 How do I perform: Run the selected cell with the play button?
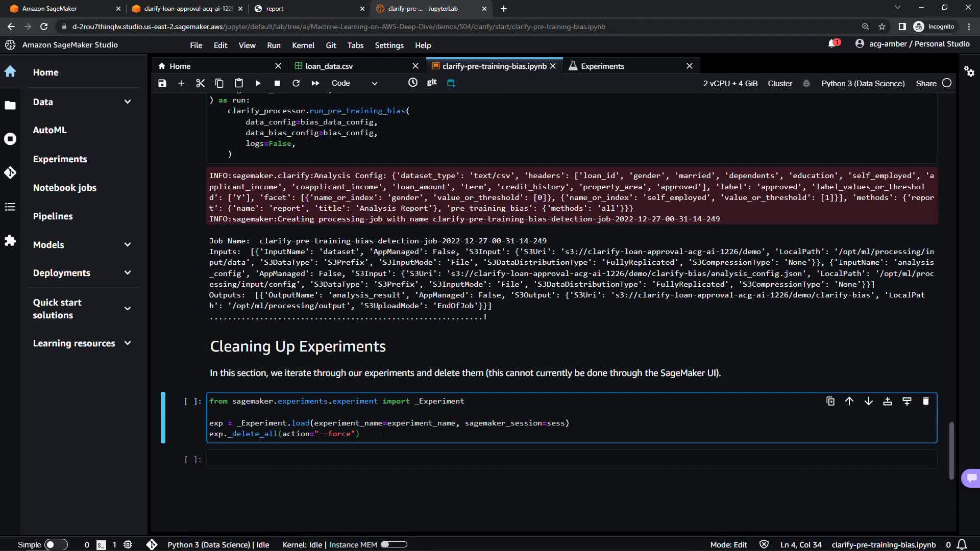[x=258, y=83]
